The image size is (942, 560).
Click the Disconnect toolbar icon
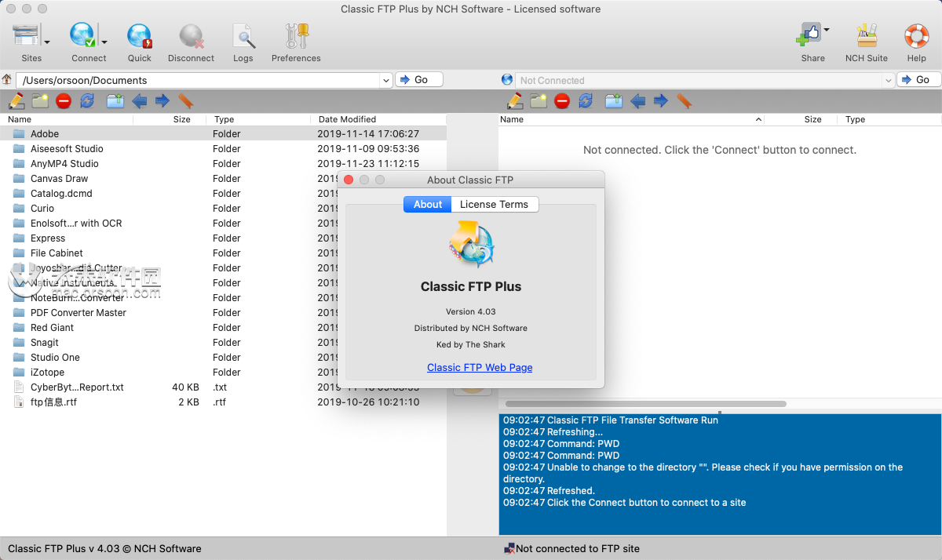point(191,36)
